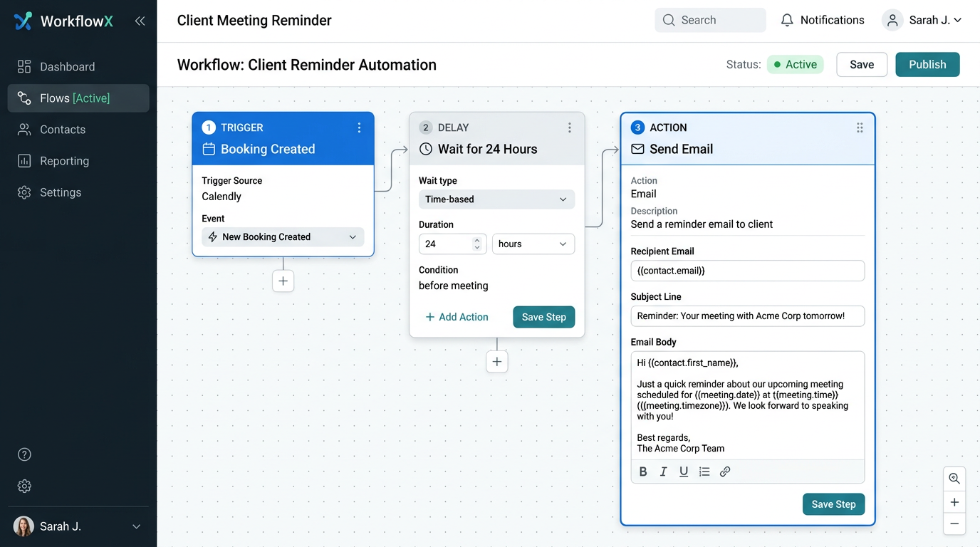This screenshot has width=980, height=547.
Task: Open the help question mark icon
Action: 24,454
